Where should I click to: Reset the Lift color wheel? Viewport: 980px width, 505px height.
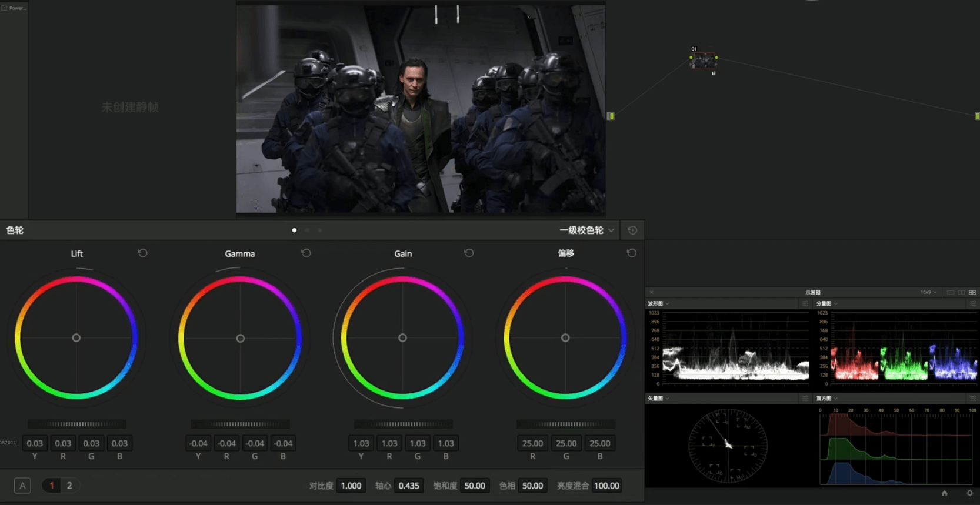(x=142, y=253)
